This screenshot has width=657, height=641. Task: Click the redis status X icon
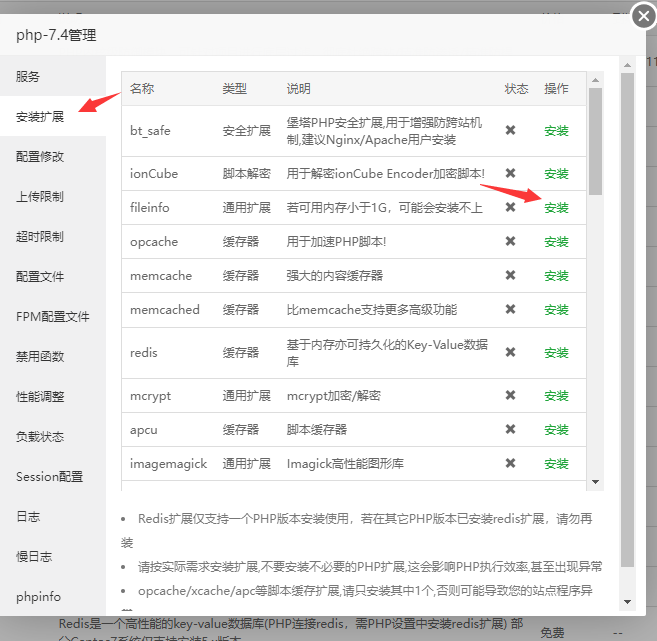click(510, 352)
